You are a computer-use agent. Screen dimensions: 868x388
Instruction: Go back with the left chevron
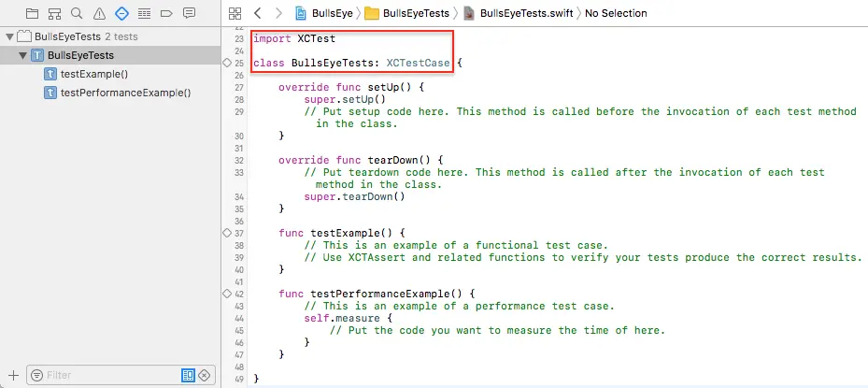click(257, 13)
